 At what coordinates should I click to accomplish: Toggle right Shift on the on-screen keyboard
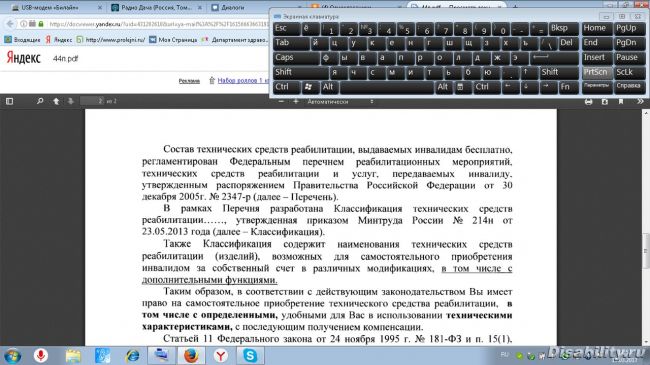pos(558,73)
